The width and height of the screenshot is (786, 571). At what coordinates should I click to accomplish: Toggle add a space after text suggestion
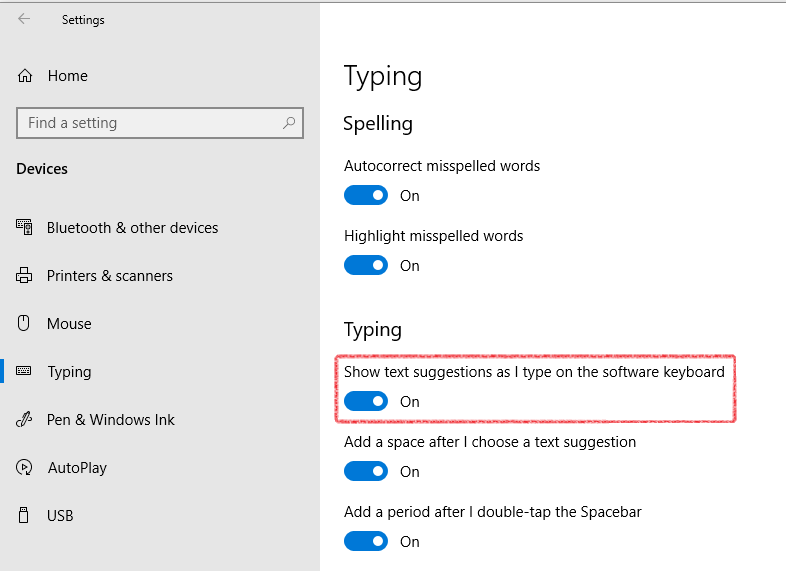tap(366, 471)
